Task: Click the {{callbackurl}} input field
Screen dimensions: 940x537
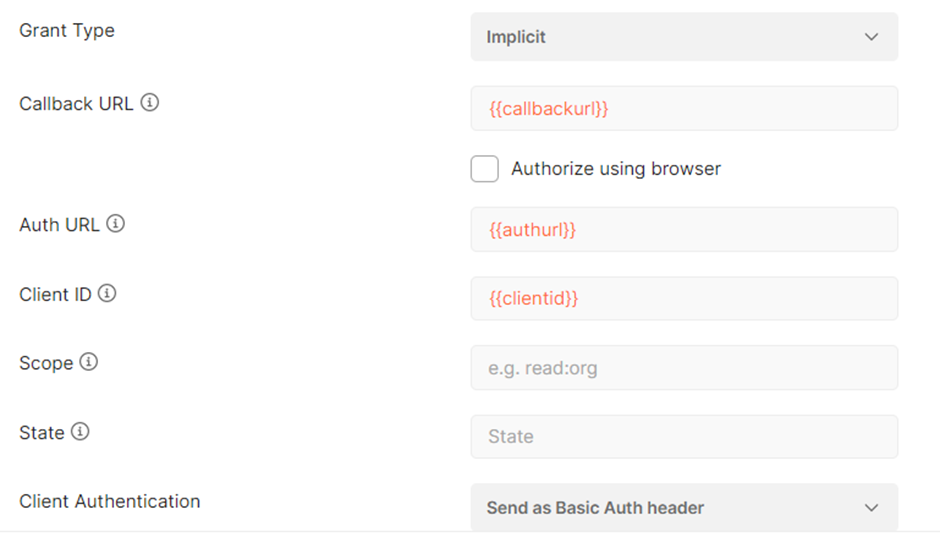Action: coord(684,108)
